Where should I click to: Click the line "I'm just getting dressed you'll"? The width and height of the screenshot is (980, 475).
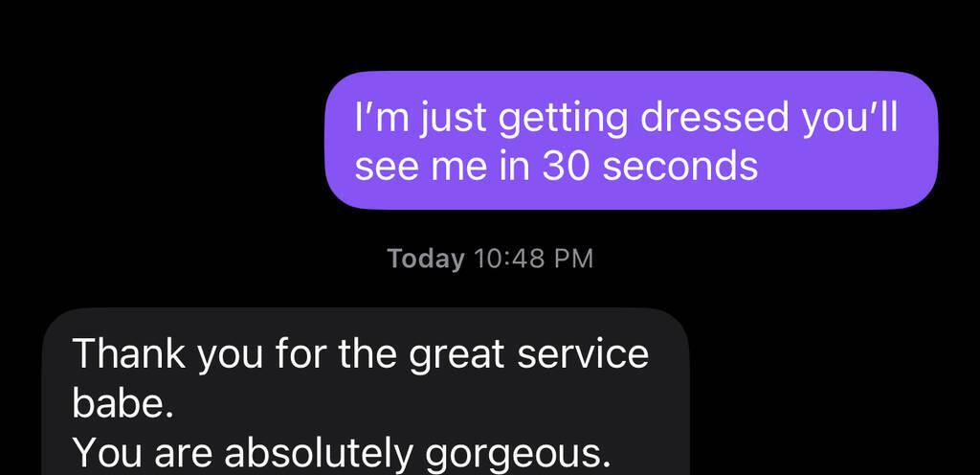626,117
